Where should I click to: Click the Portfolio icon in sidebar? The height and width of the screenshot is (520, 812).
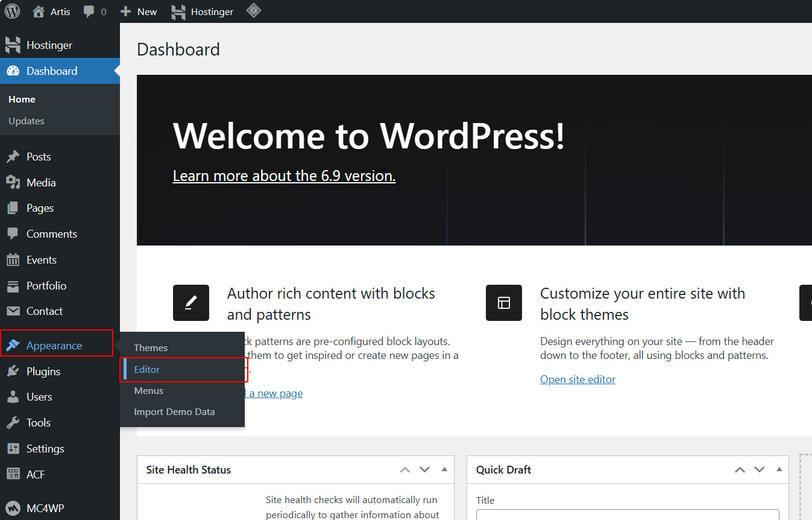coord(13,286)
